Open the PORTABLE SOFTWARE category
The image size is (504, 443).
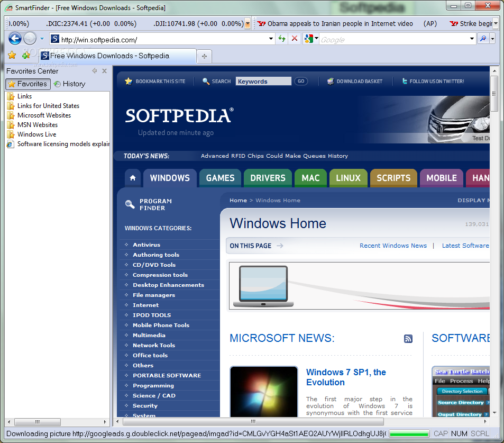point(167,375)
